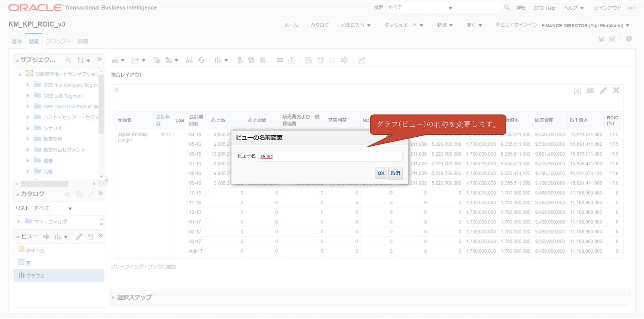Click the create compound layout icon
644x319 pixels.
(x=309, y=60)
